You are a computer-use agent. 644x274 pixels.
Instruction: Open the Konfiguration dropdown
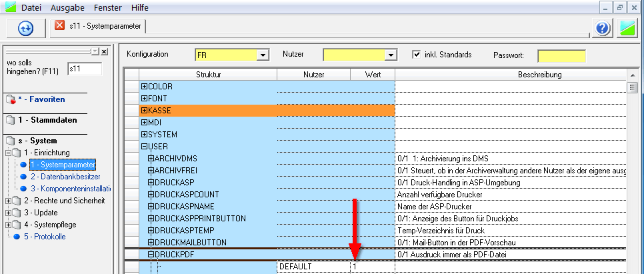[x=263, y=55]
